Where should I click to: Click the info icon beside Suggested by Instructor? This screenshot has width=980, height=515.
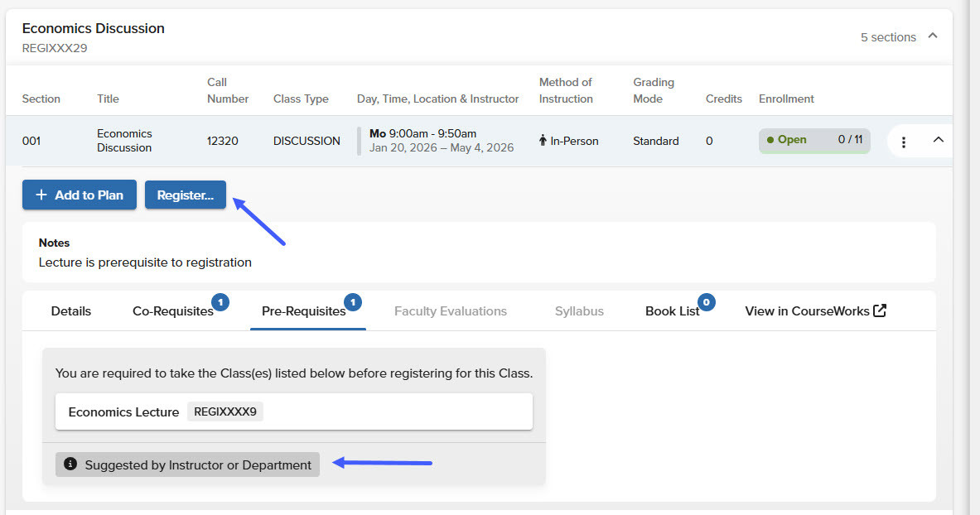(70, 464)
